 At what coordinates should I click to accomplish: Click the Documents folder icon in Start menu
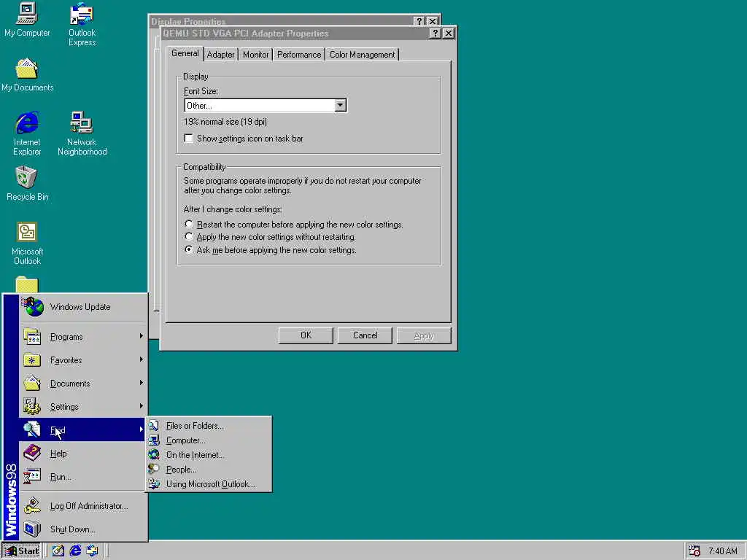(32, 384)
